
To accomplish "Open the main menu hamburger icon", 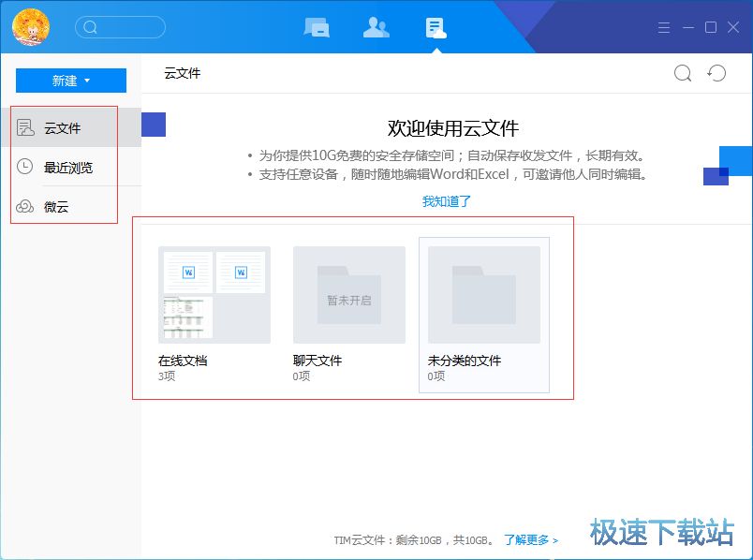I will click(664, 27).
